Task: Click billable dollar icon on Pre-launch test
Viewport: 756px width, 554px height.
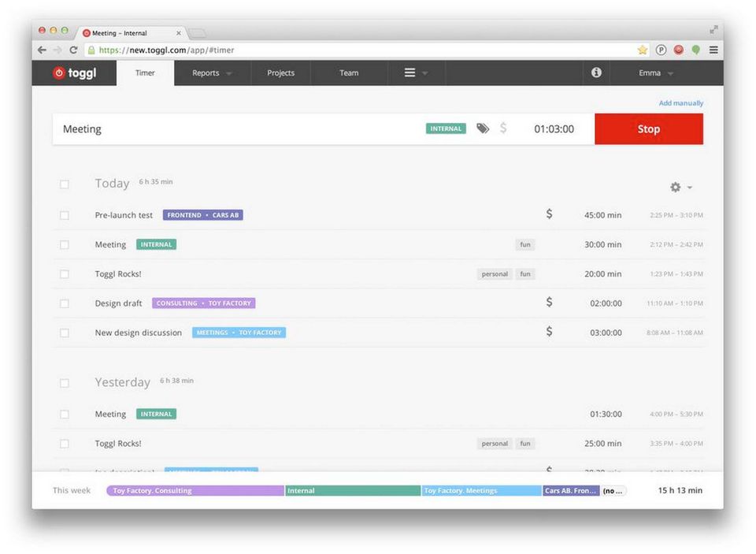Action: (549, 214)
